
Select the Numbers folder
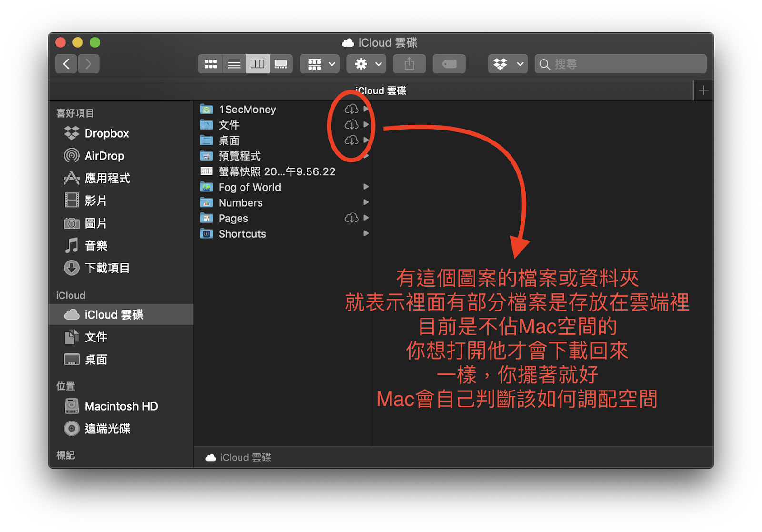(282, 202)
